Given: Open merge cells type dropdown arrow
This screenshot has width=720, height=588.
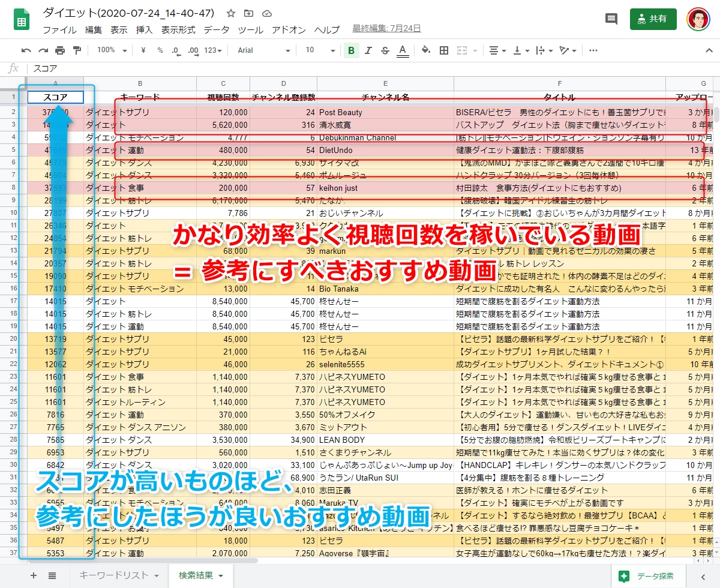Looking at the screenshot, I should pos(475,50).
